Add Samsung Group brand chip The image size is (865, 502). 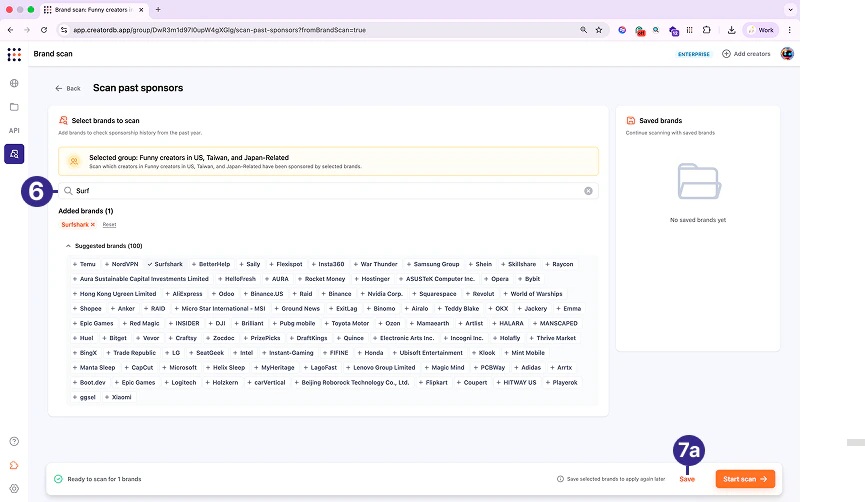click(432, 264)
